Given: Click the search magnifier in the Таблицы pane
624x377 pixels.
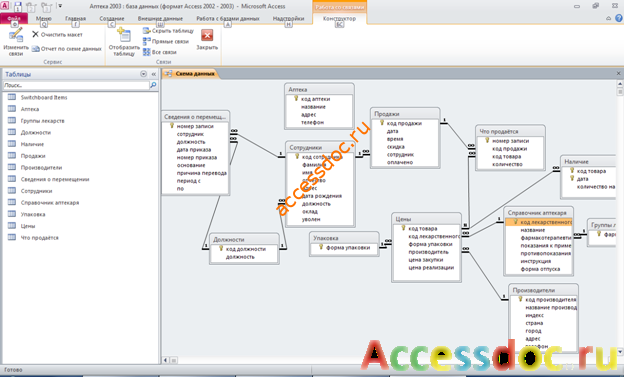Looking at the screenshot, I should click(x=153, y=85).
